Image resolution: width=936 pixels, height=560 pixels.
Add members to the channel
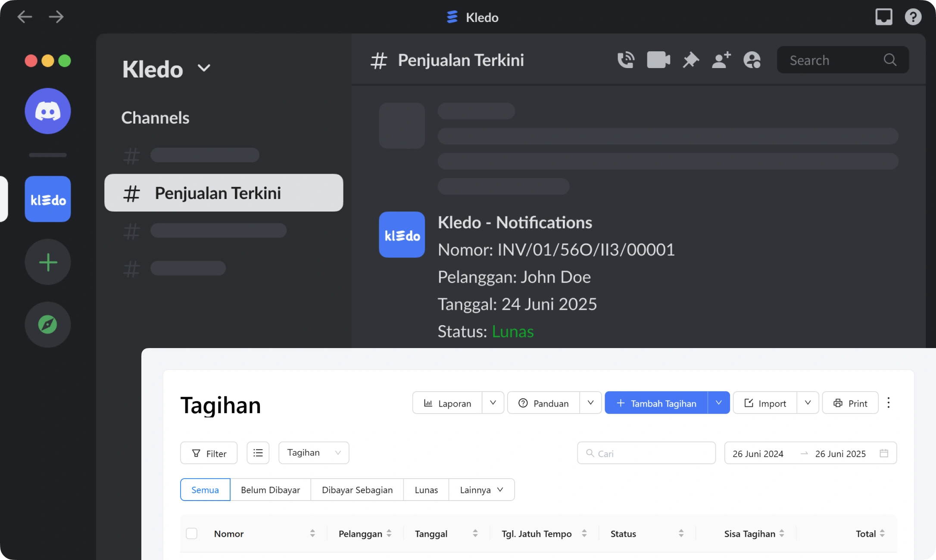(721, 60)
